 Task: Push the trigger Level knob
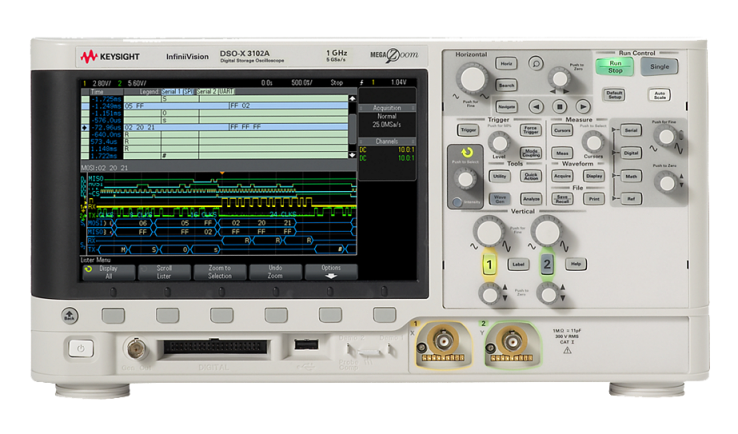(x=499, y=142)
